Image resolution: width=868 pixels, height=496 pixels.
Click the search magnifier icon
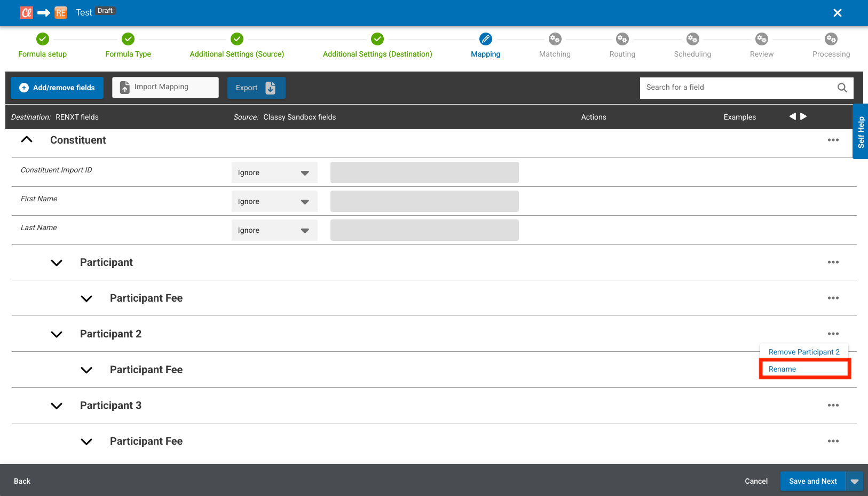[842, 88]
